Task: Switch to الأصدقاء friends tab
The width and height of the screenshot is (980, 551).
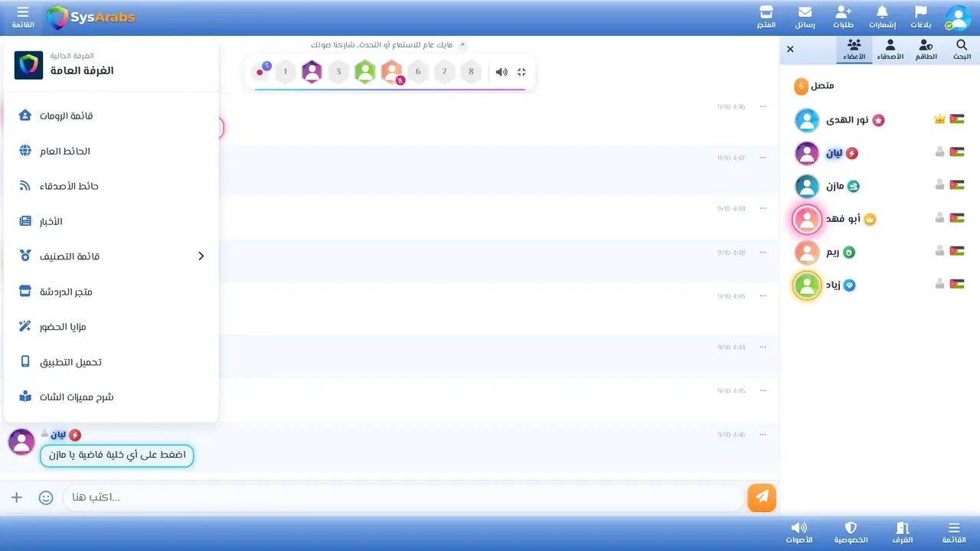Action: [x=890, y=51]
